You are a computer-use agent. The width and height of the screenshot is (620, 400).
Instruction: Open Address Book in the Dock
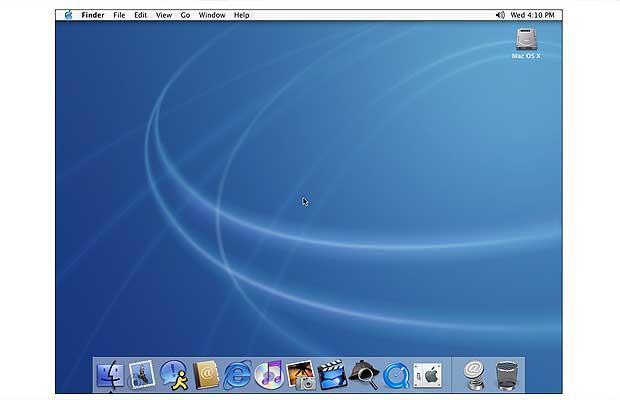tap(206, 375)
